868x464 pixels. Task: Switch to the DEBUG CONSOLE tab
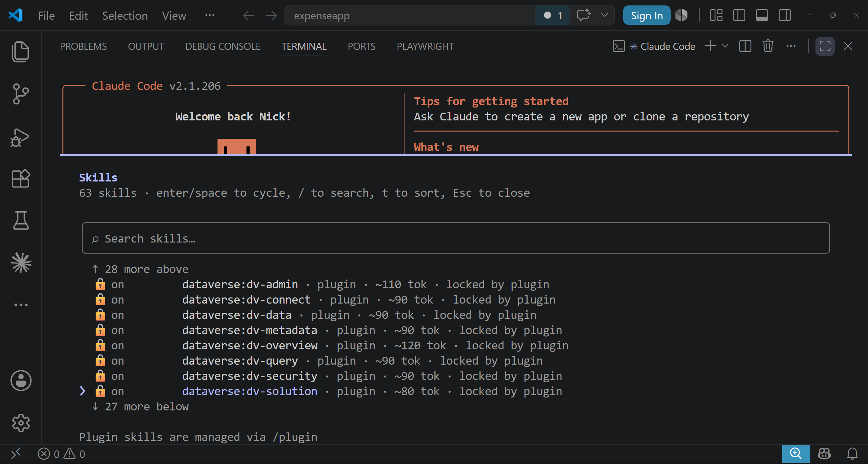coord(223,46)
